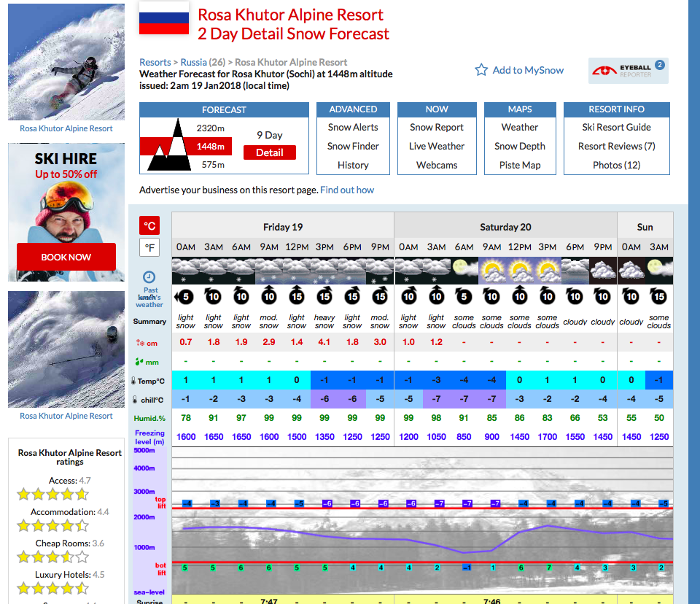Open the Piste Map link
The image size is (700, 604).
[x=520, y=166]
